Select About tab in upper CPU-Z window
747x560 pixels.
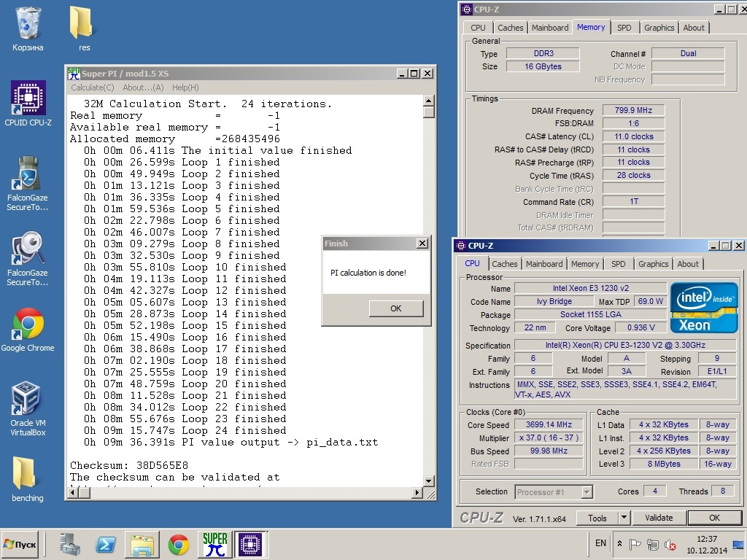click(x=694, y=28)
